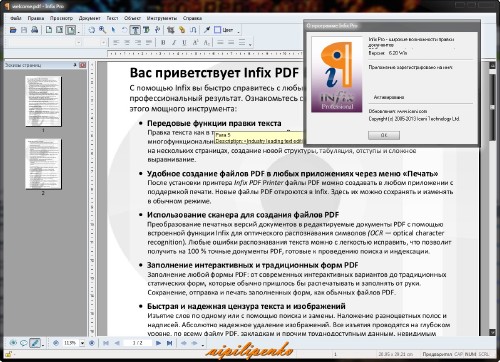Open the zoom percentage dropdown

pyautogui.click(x=82, y=343)
